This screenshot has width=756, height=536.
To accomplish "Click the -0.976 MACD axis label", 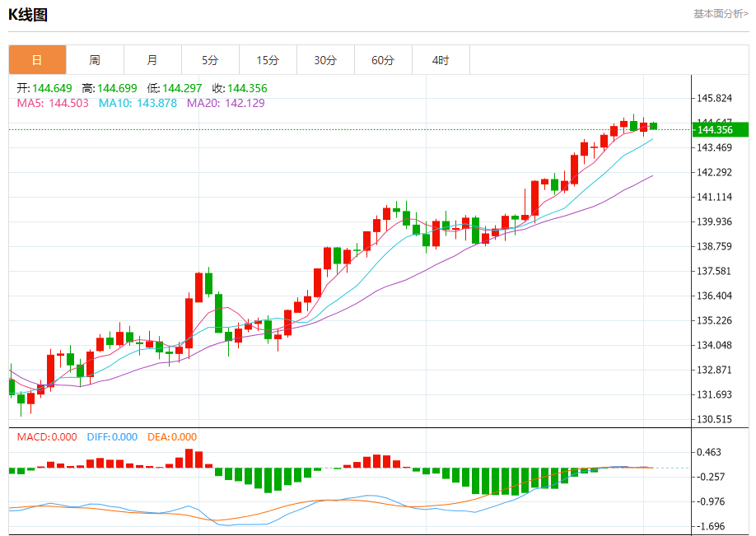I will pyautogui.click(x=711, y=501).
